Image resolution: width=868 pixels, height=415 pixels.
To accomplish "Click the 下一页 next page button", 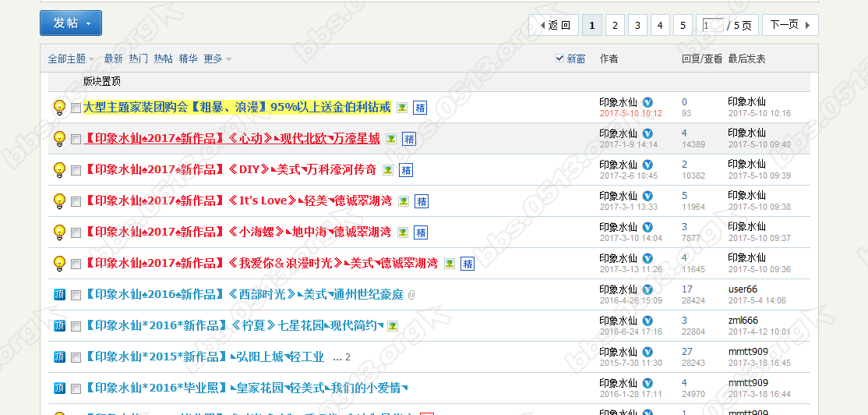I will [x=790, y=25].
